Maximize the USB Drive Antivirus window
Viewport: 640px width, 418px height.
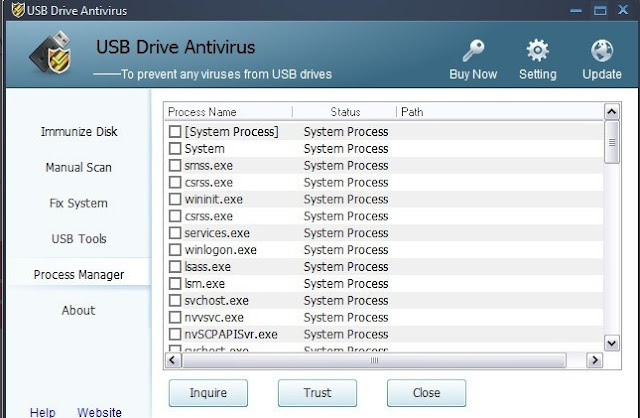tap(600, 10)
